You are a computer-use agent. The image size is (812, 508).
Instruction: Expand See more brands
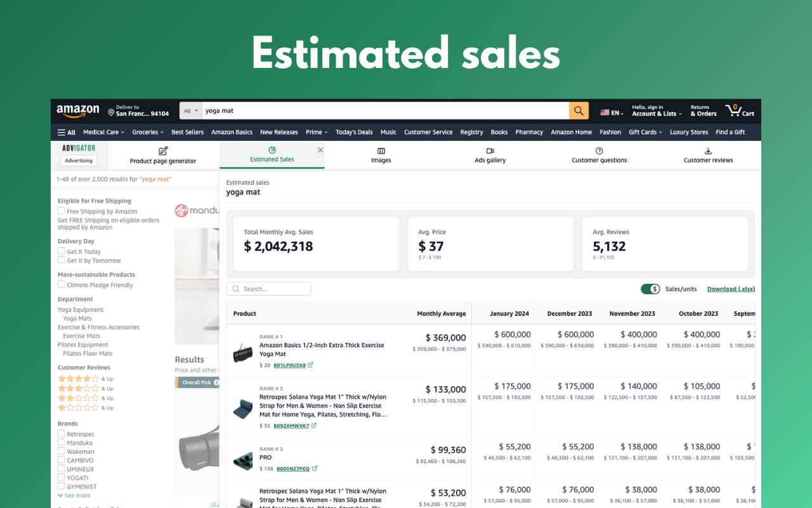(x=74, y=495)
